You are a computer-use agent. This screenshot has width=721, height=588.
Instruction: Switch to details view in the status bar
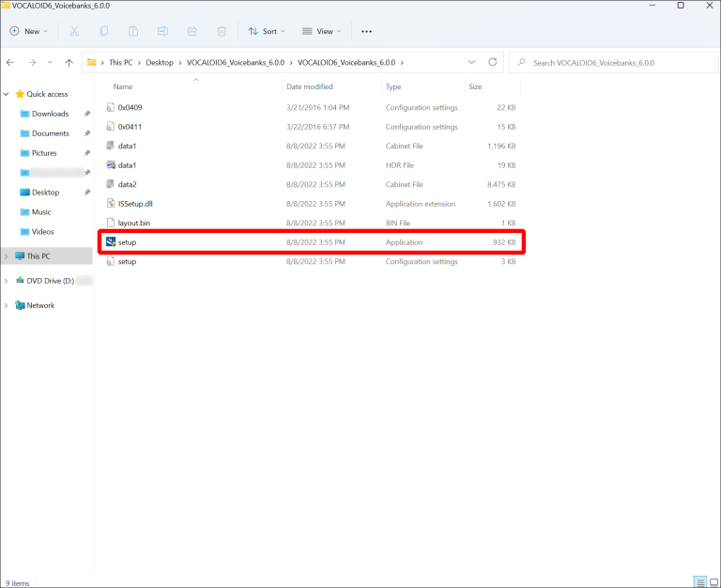point(699,582)
